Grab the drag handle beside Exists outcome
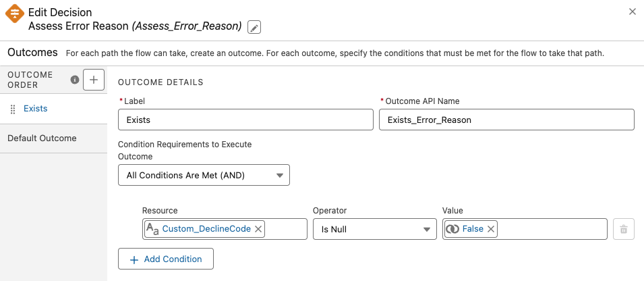 13,109
